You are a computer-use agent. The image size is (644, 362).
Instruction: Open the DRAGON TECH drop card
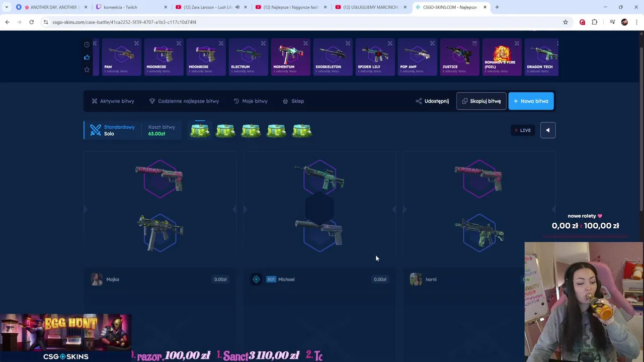541,57
